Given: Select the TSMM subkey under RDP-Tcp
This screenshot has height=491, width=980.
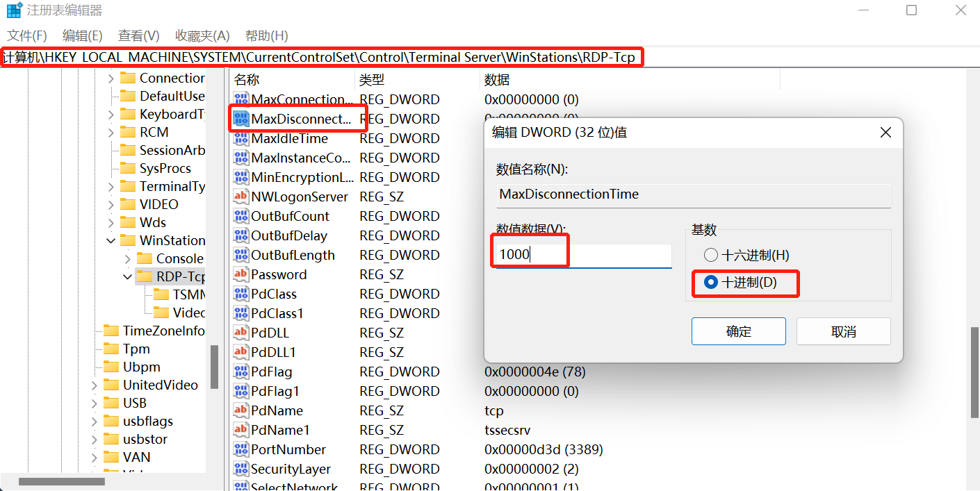Looking at the screenshot, I should [188, 294].
